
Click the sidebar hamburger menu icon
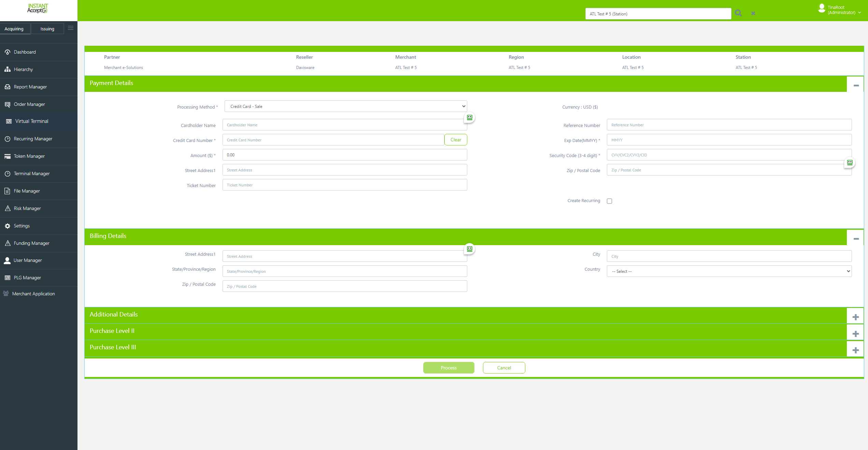point(71,28)
